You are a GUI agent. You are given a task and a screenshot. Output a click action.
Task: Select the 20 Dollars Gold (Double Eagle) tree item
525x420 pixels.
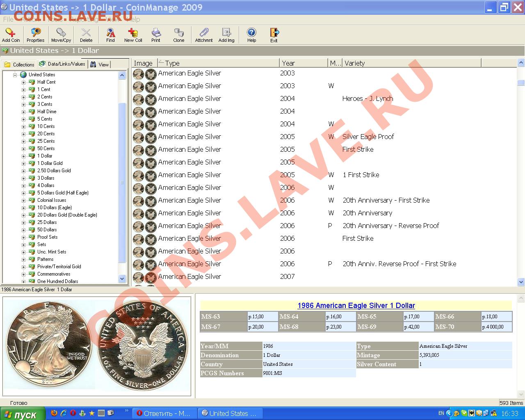pyautogui.click(x=67, y=215)
